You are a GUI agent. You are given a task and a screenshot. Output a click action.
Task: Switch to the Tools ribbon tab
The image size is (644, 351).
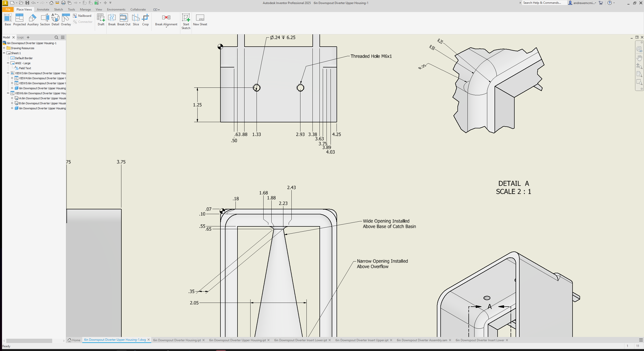click(71, 10)
